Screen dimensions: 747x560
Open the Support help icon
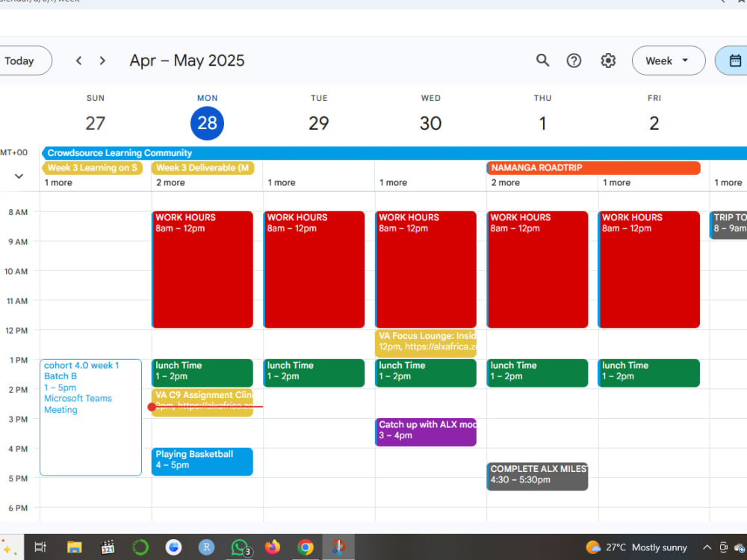574,60
